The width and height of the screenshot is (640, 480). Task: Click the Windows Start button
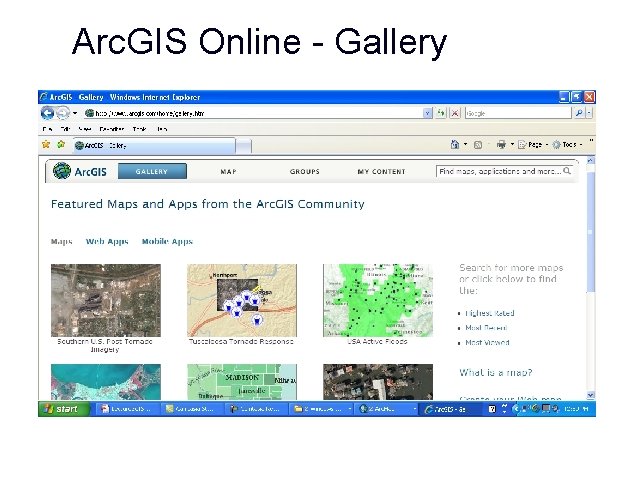pyautogui.click(x=64, y=409)
